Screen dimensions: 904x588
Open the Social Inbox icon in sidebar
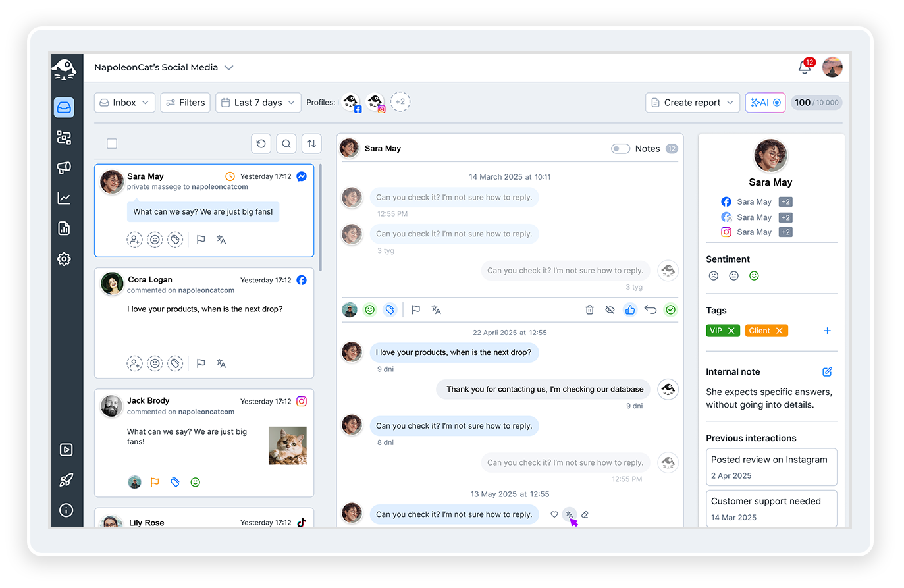pyautogui.click(x=64, y=107)
